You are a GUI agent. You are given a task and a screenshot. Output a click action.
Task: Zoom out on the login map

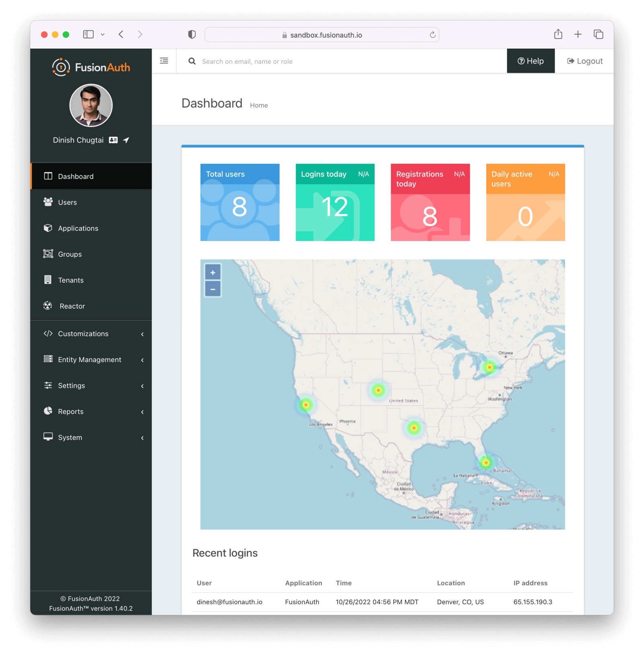(213, 289)
